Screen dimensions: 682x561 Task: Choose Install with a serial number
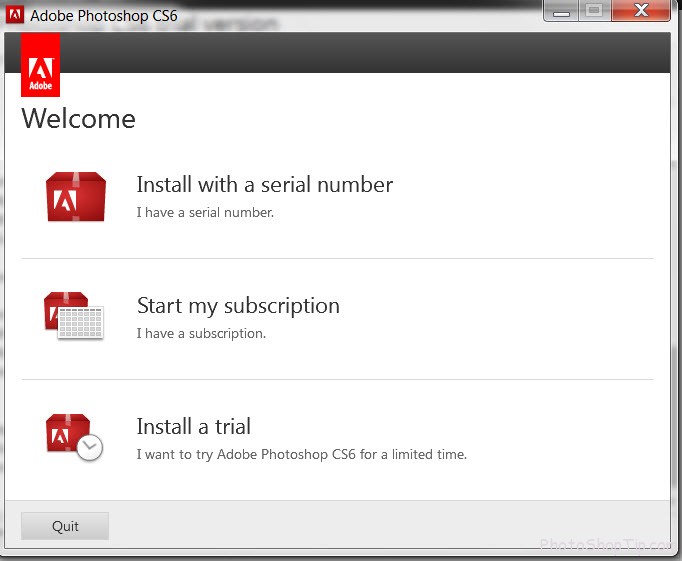pos(264,184)
